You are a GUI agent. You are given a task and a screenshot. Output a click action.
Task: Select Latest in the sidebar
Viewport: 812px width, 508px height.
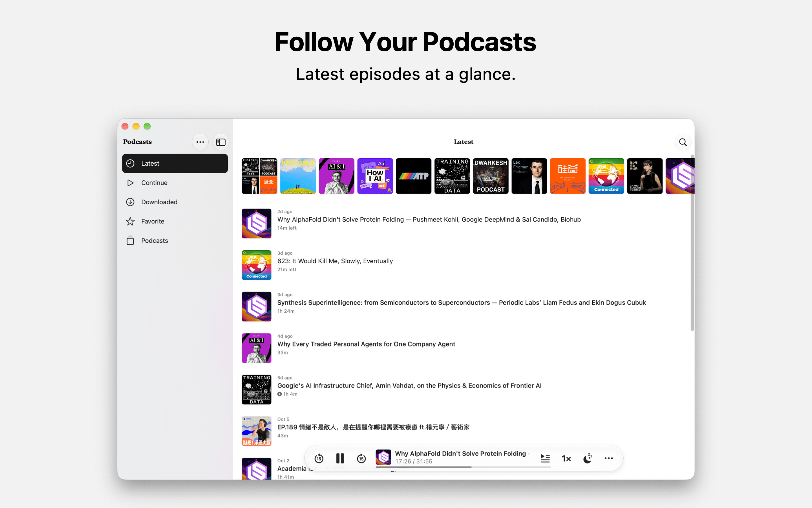coord(175,163)
